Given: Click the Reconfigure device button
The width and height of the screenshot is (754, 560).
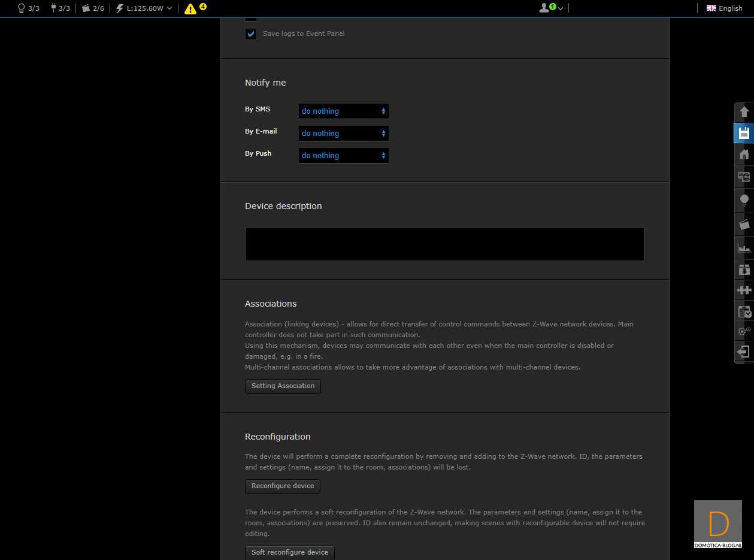Looking at the screenshot, I should pos(283,486).
